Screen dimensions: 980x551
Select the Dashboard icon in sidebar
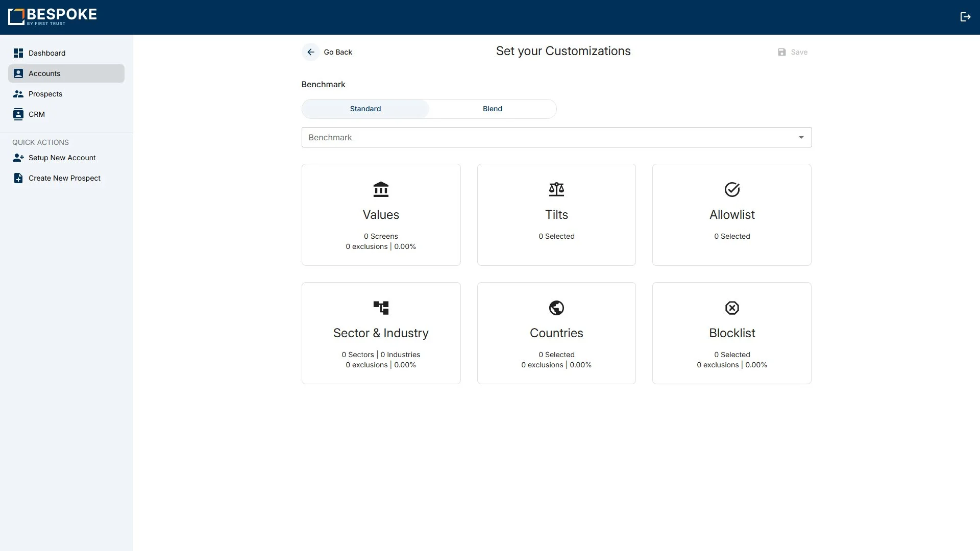[x=18, y=53]
